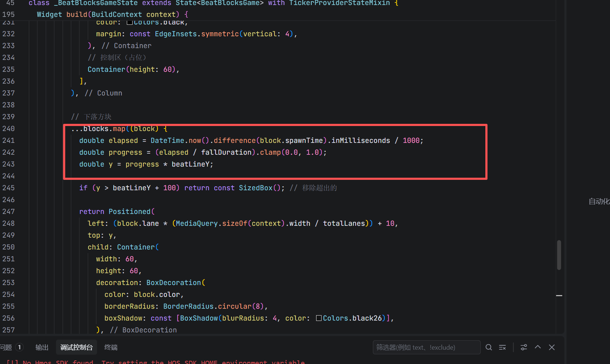Open the 终端 terminal tab
The image size is (610, 364).
coord(111,347)
